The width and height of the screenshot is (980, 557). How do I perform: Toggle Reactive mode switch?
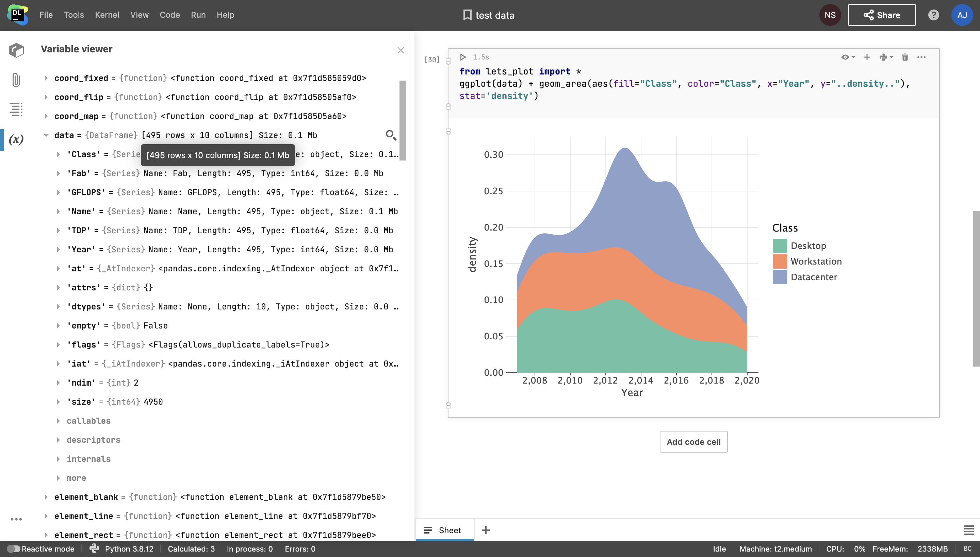coord(13,549)
